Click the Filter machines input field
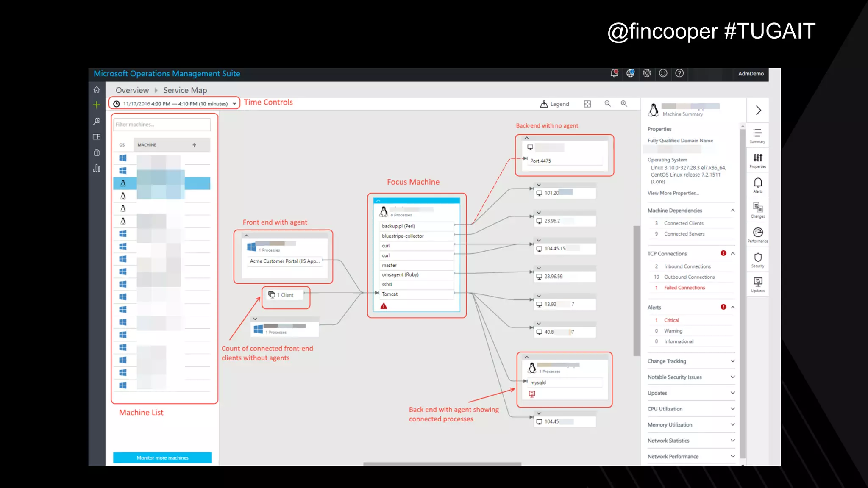The height and width of the screenshot is (488, 868). tap(162, 125)
